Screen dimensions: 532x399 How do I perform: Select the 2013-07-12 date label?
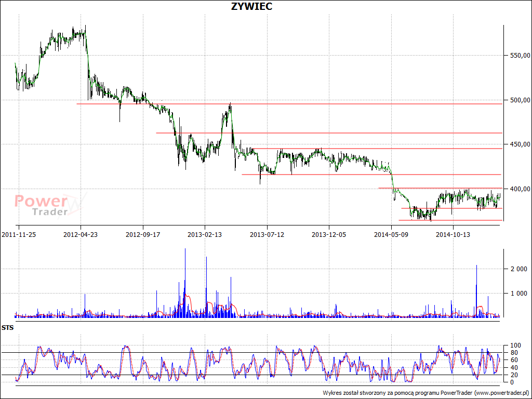coord(267,234)
